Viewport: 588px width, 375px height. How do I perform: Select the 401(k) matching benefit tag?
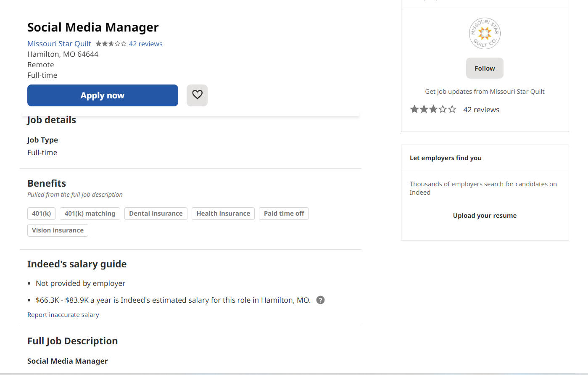coord(90,214)
